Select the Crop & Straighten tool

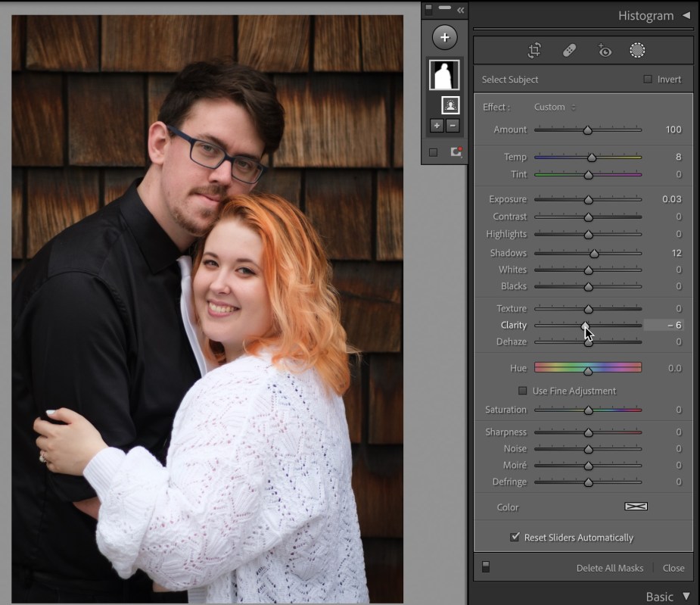pos(534,50)
